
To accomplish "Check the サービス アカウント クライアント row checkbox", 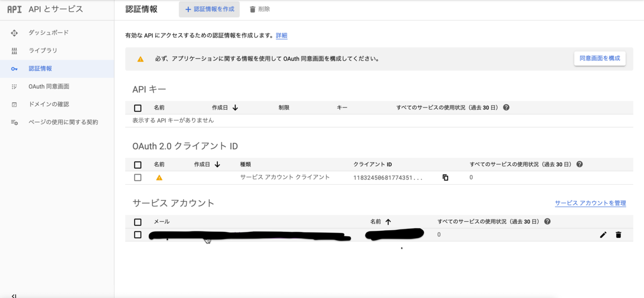I will click(138, 177).
